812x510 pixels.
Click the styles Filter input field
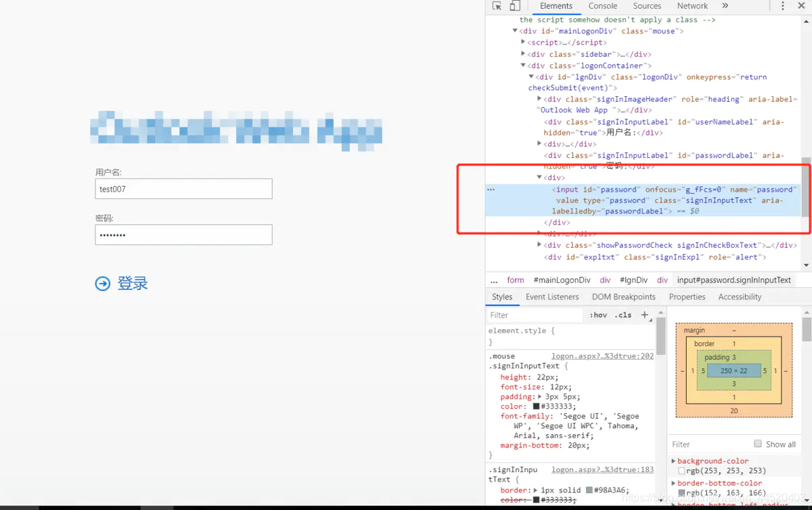535,314
